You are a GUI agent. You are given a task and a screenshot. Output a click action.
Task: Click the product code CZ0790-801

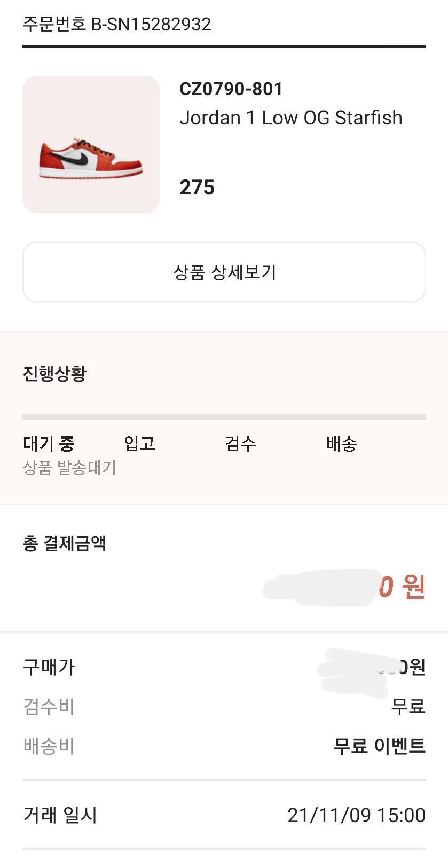click(231, 89)
